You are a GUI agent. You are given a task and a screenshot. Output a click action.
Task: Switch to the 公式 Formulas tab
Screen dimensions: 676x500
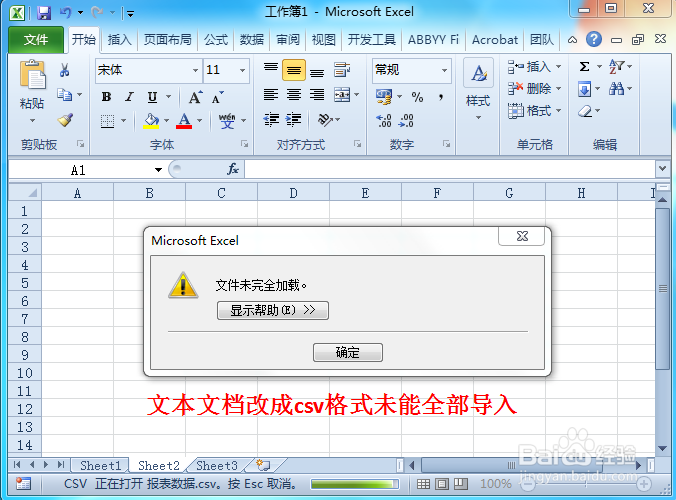216,40
